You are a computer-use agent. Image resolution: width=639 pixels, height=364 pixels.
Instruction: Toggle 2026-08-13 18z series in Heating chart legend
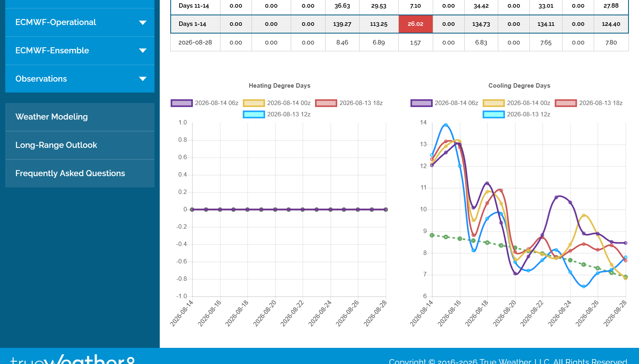[x=349, y=103]
